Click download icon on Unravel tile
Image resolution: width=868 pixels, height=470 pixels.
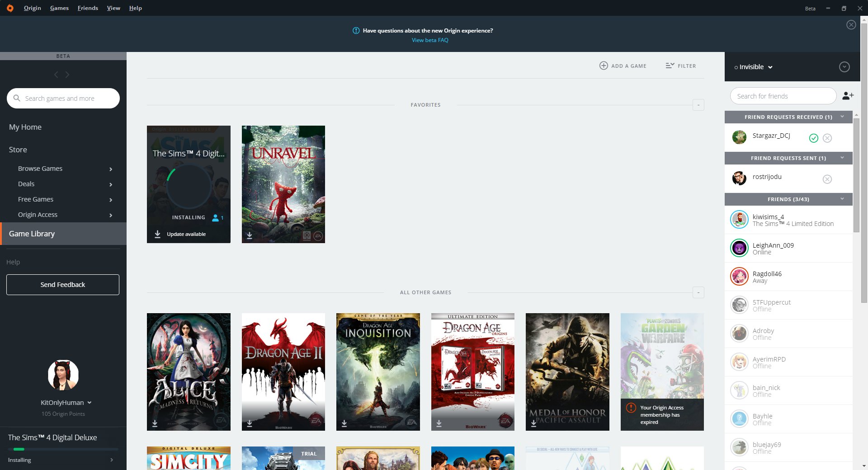[250, 235]
